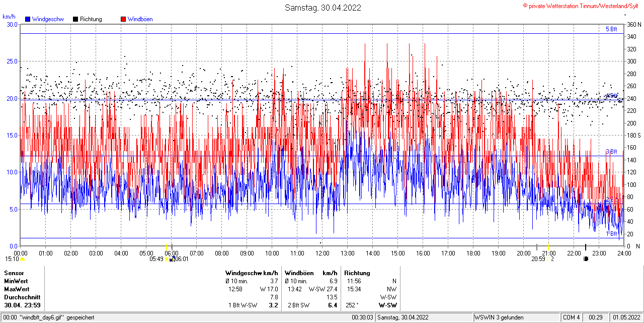Click the 30.0 value on the speed axis
The height and width of the screenshot is (323, 644).
tap(12, 24)
